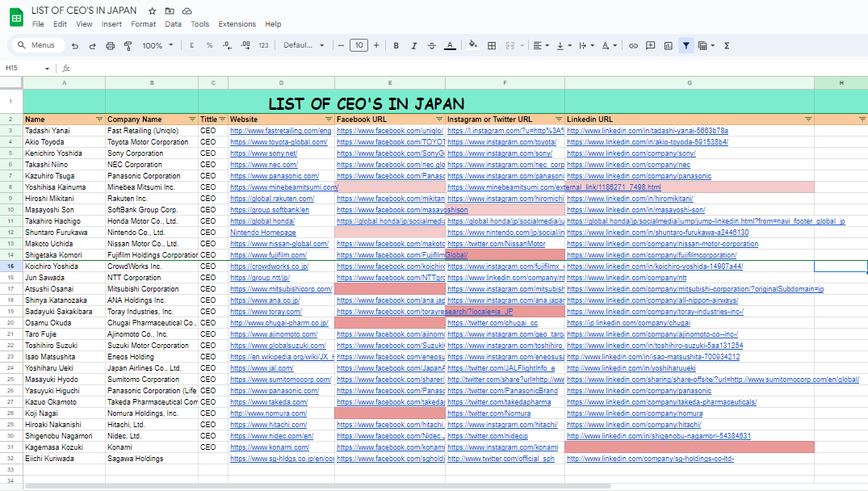Check the cloud save status icon
Screen dimensions: 868x491
tap(187, 11)
